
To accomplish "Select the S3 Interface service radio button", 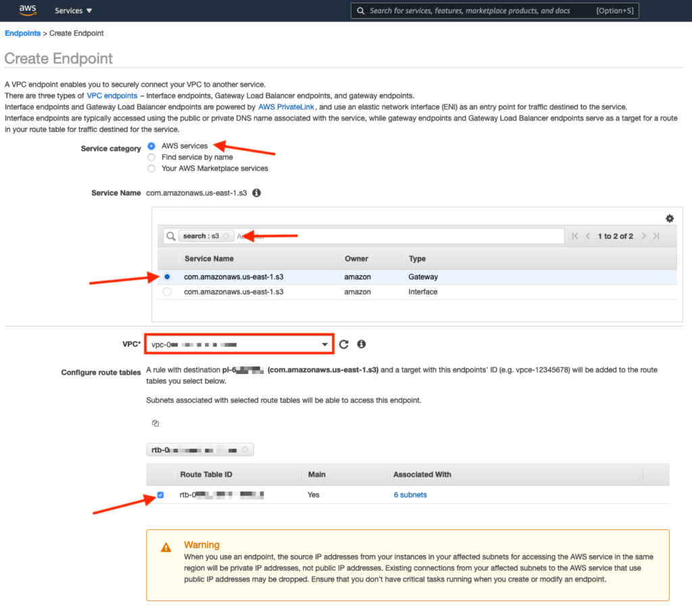I will (x=168, y=292).
